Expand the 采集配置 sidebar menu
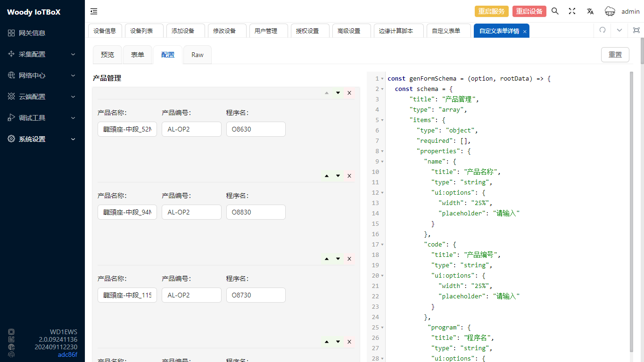 [x=42, y=54]
